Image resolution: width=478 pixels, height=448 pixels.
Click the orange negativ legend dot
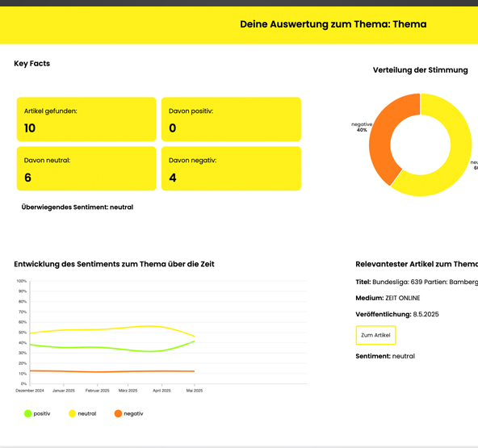coord(118,413)
